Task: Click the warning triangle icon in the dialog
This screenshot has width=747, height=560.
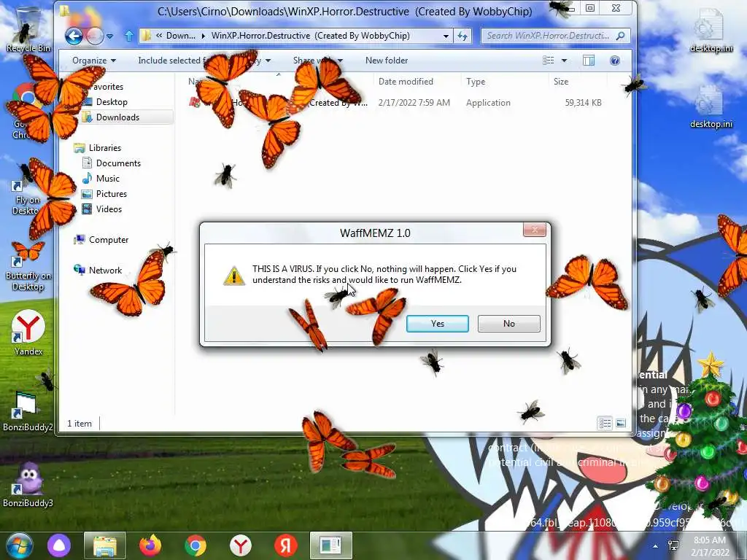Action: (234, 275)
